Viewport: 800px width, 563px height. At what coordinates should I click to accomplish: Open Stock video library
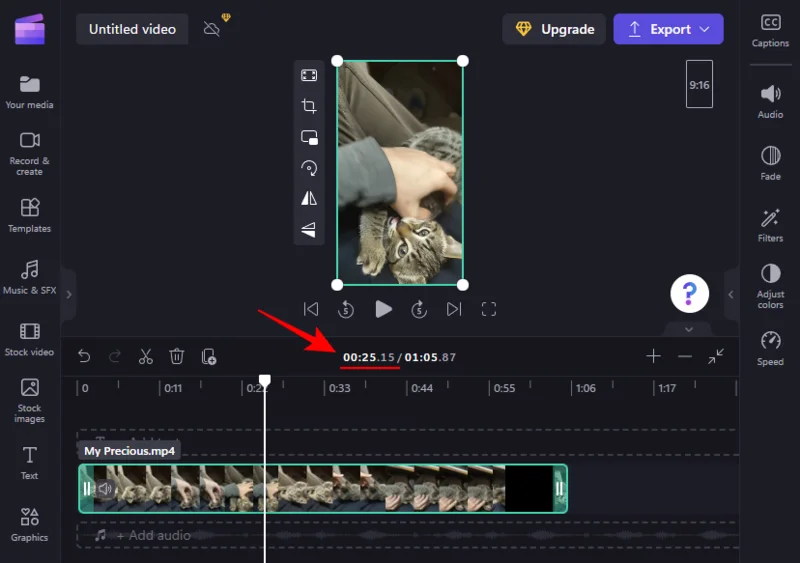(30, 339)
